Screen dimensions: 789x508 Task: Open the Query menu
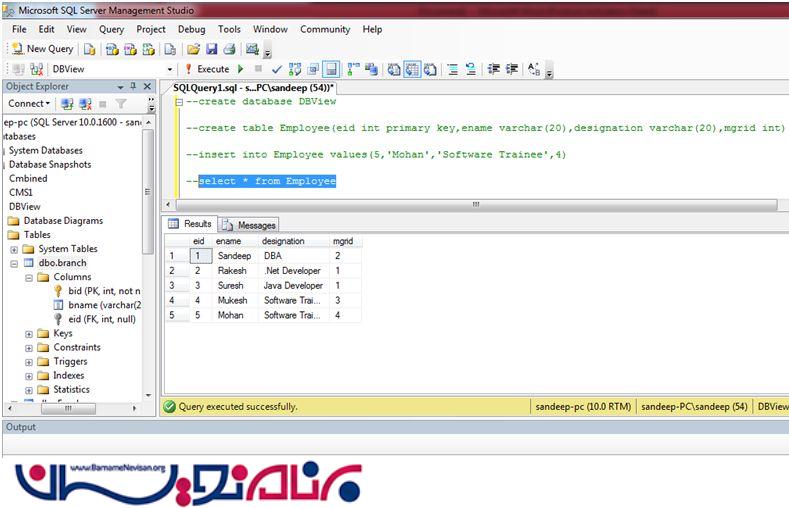pos(111,30)
